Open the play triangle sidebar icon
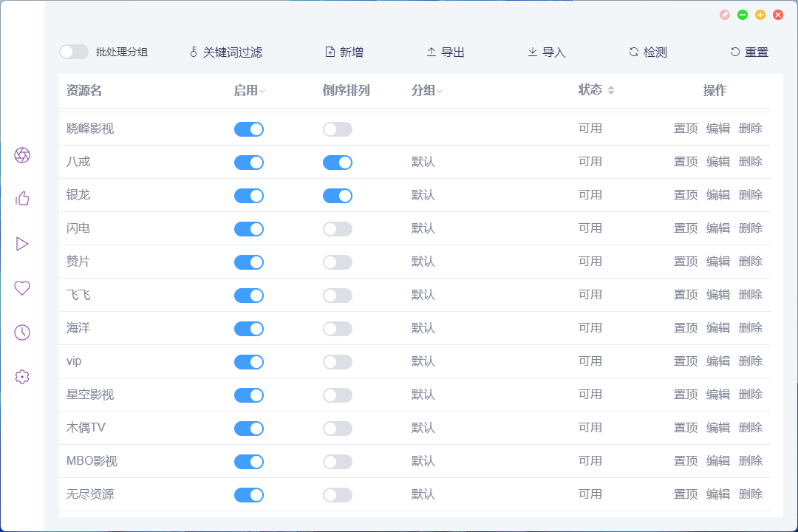The height and width of the screenshot is (532, 798). tap(22, 244)
